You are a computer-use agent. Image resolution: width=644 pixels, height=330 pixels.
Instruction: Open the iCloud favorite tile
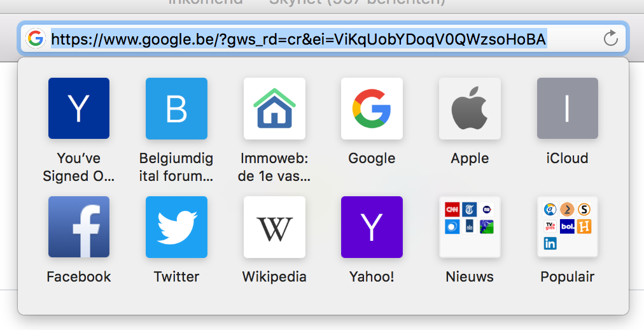568,108
